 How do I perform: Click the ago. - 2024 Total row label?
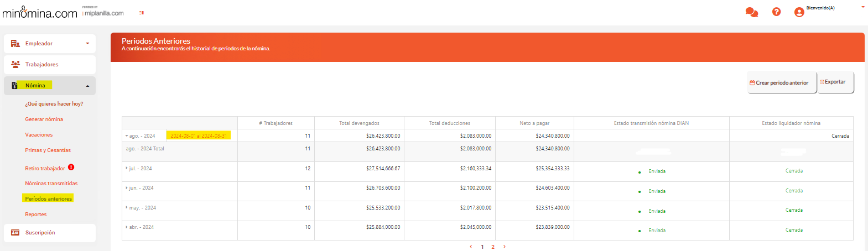tap(145, 149)
